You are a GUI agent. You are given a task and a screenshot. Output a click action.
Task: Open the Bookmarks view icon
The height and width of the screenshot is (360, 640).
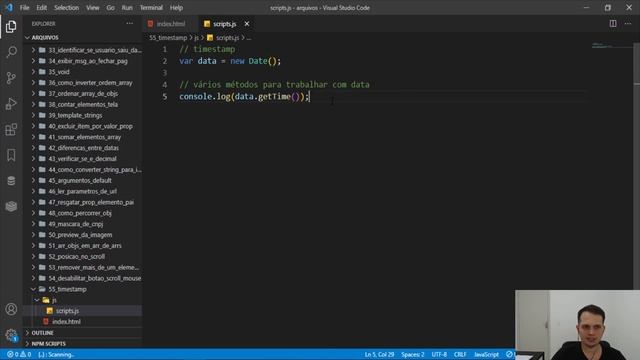coord(11,155)
